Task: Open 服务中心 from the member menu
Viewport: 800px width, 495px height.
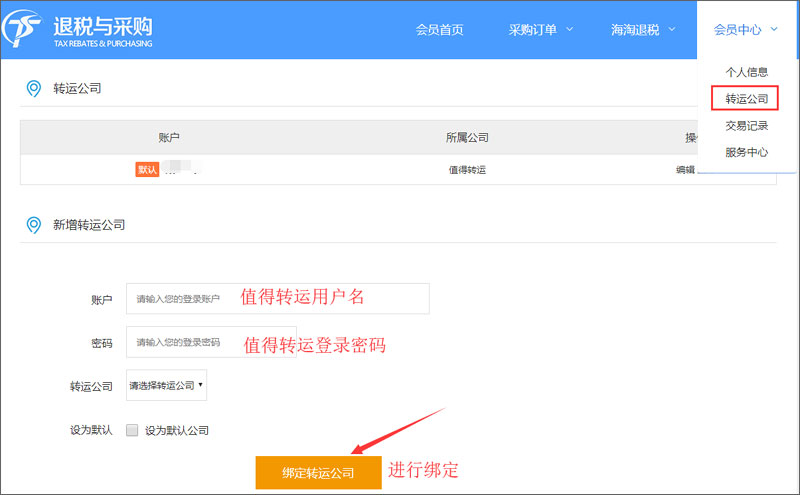Action: (746, 152)
